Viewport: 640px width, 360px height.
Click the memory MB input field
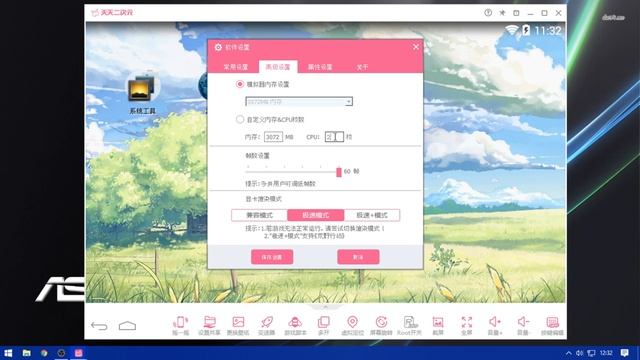273,137
